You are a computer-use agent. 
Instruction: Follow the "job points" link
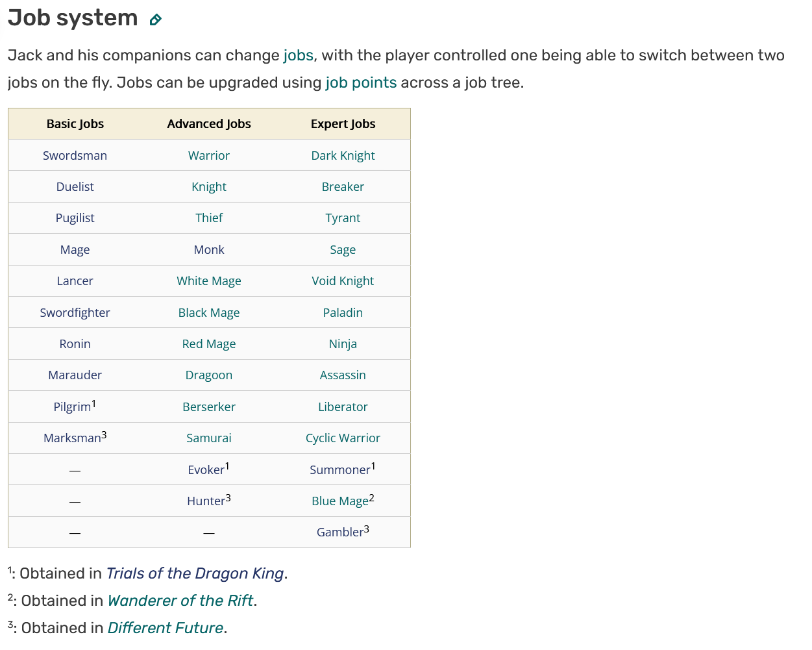coord(361,82)
